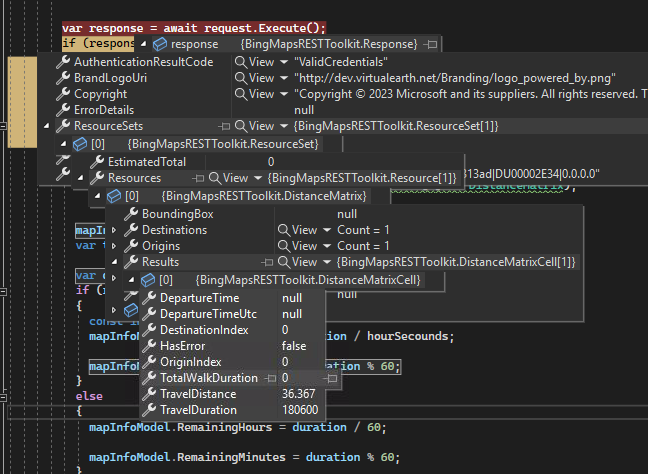
Task: Click the wrench icon beside OriginIndex
Action: (149, 362)
